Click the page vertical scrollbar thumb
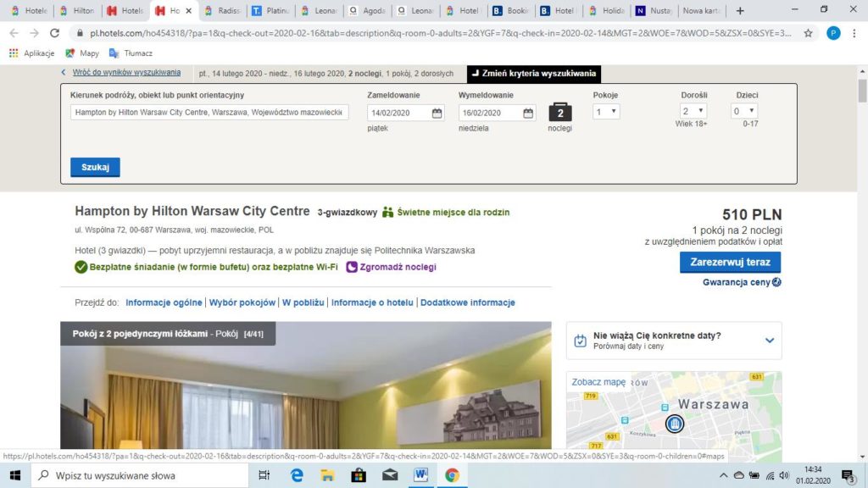This screenshot has width=868, height=488. point(862,90)
